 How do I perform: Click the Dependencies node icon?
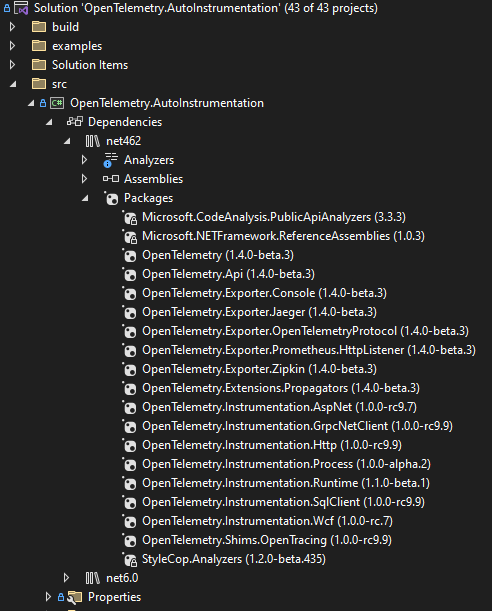(75, 122)
